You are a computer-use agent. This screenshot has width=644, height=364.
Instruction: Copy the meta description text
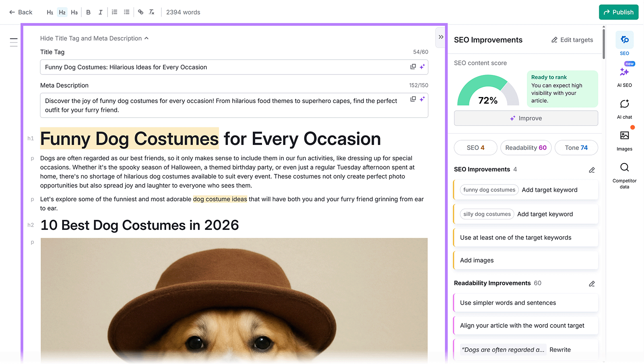[x=413, y=99]
